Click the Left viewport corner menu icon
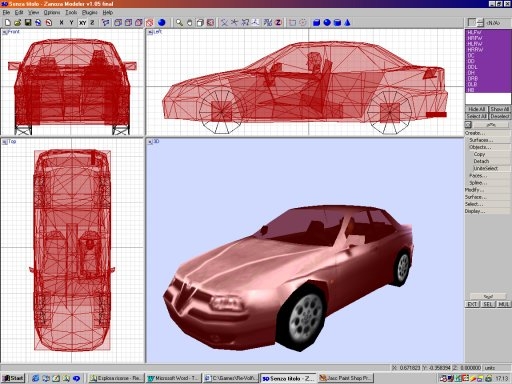Image resolution: width=512 pixels, height=384 pixels. [x=150, y=32]
